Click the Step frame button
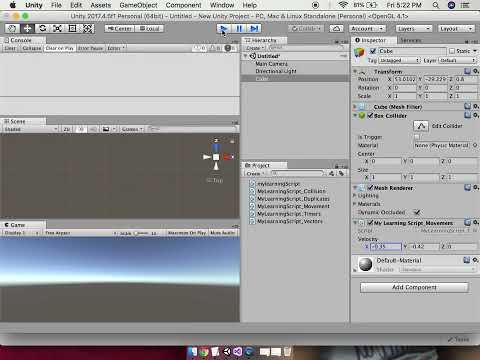 (254, 29)
